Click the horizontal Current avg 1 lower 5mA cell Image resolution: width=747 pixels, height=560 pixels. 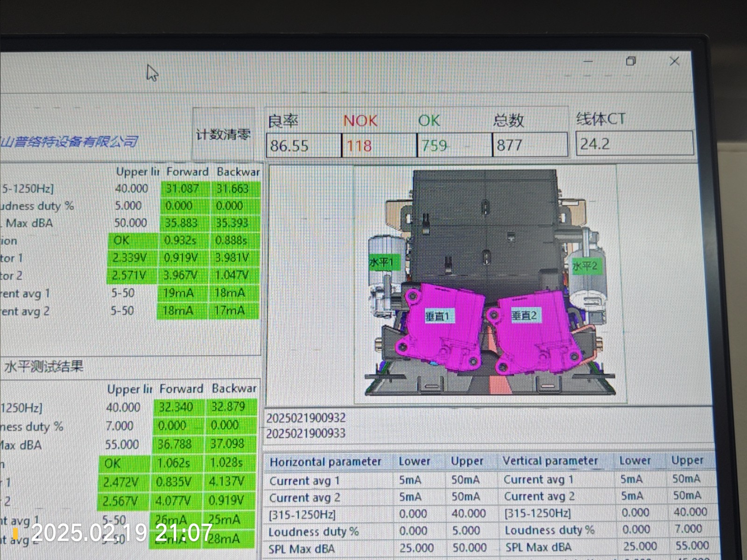410,480
